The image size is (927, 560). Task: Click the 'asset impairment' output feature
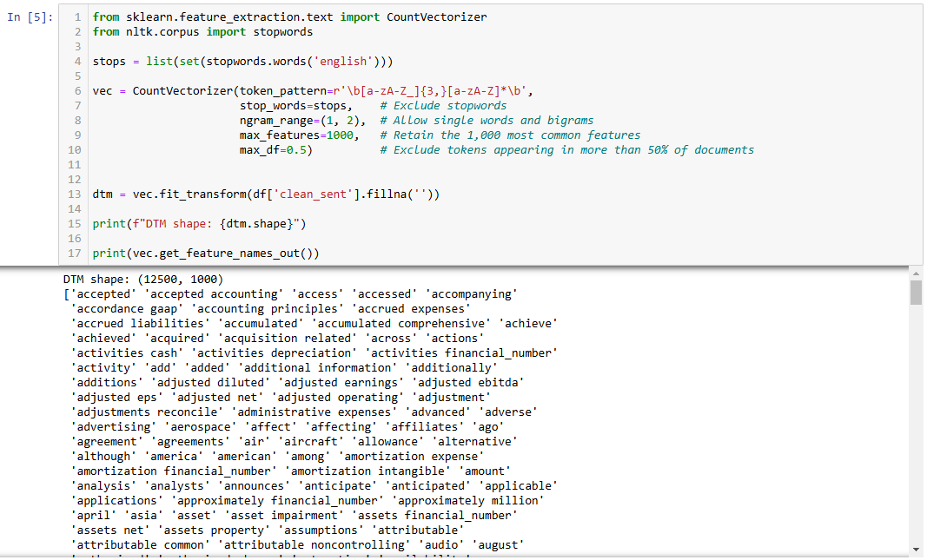tap(284, 516)
